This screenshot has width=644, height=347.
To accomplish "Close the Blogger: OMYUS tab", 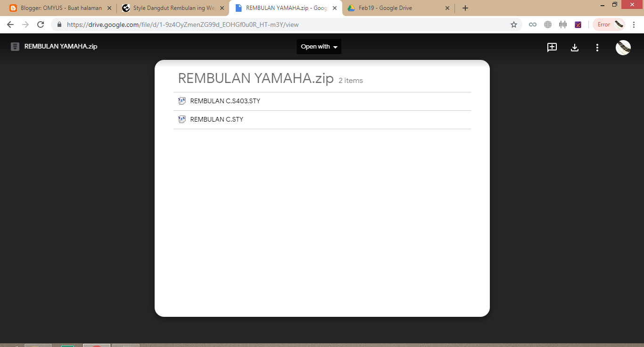I will [x=109, y=8].
